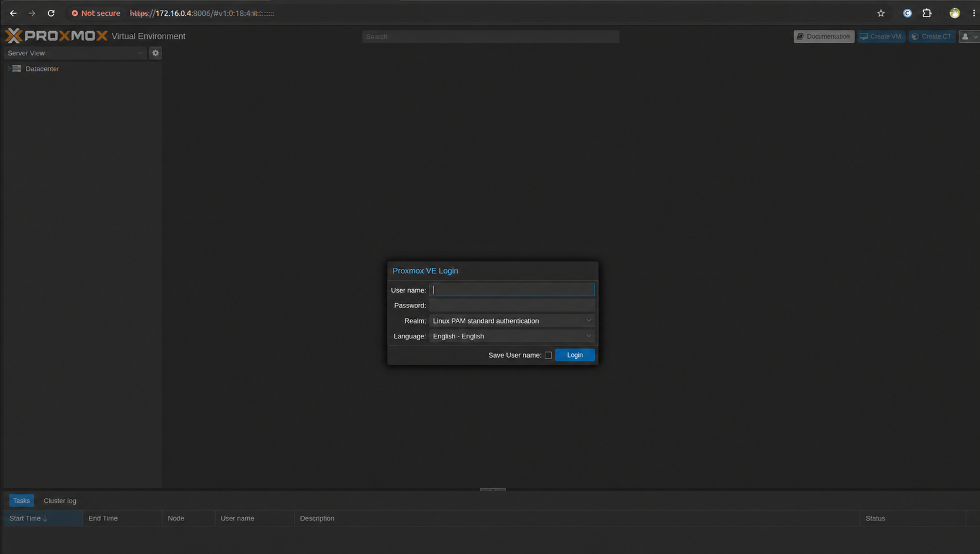Open the Server View selector

click(75, 53)
